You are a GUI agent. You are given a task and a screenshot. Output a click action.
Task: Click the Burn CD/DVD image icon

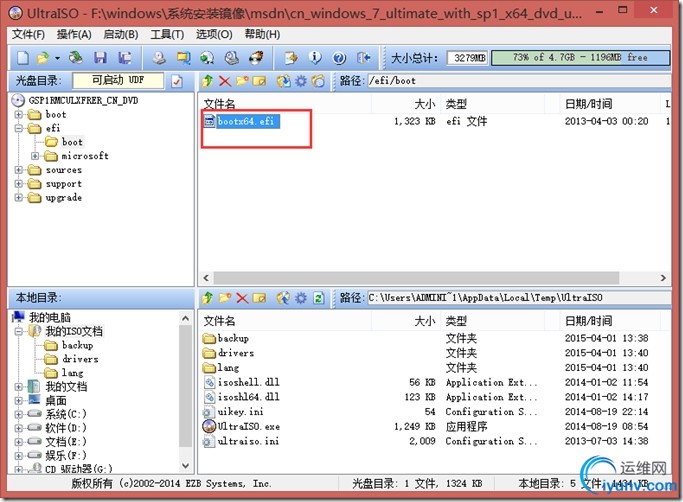coord(256,58)
